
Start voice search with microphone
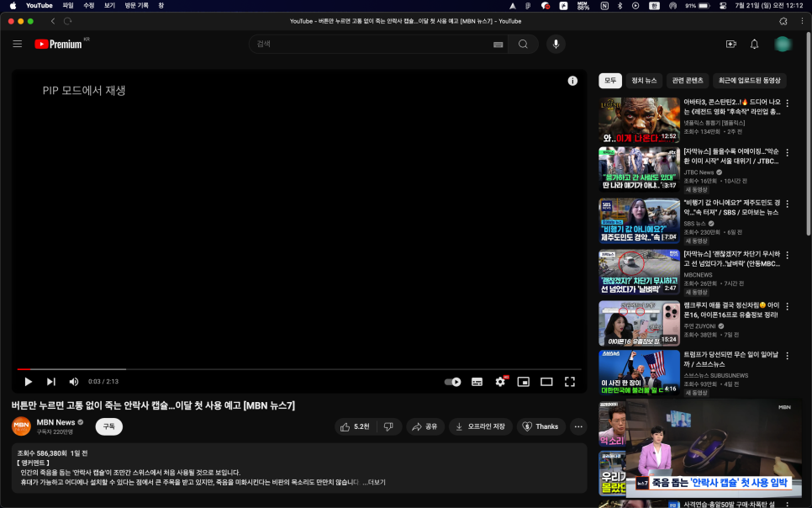pos(556,44)
